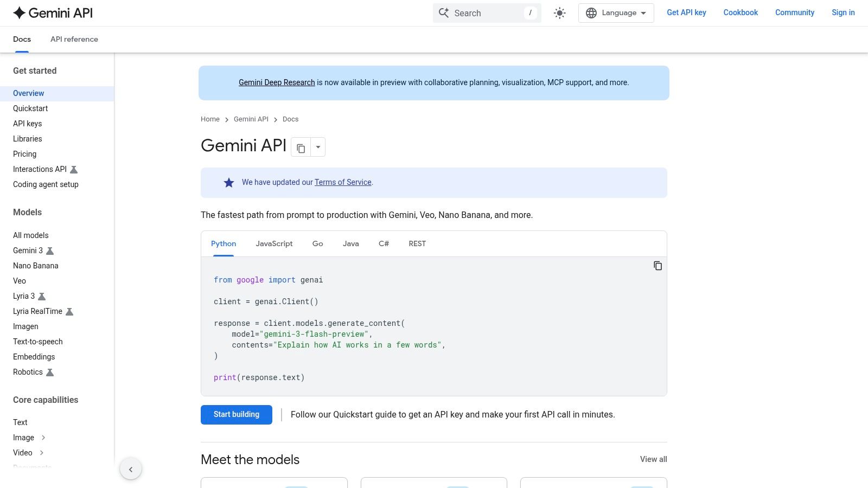This screenshot has width=868, height=488.
Task: Select the Python code tab
Action: (224, 243)
